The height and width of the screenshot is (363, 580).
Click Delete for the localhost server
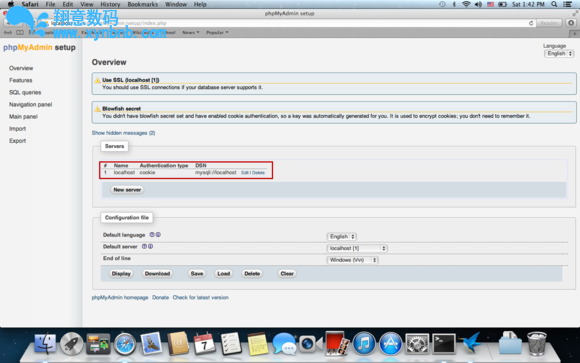point(258,173)
